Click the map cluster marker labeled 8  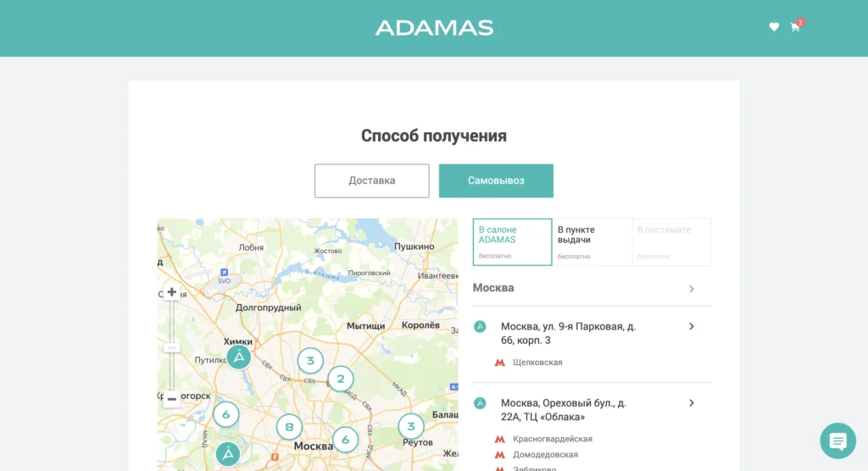(289, 427)
